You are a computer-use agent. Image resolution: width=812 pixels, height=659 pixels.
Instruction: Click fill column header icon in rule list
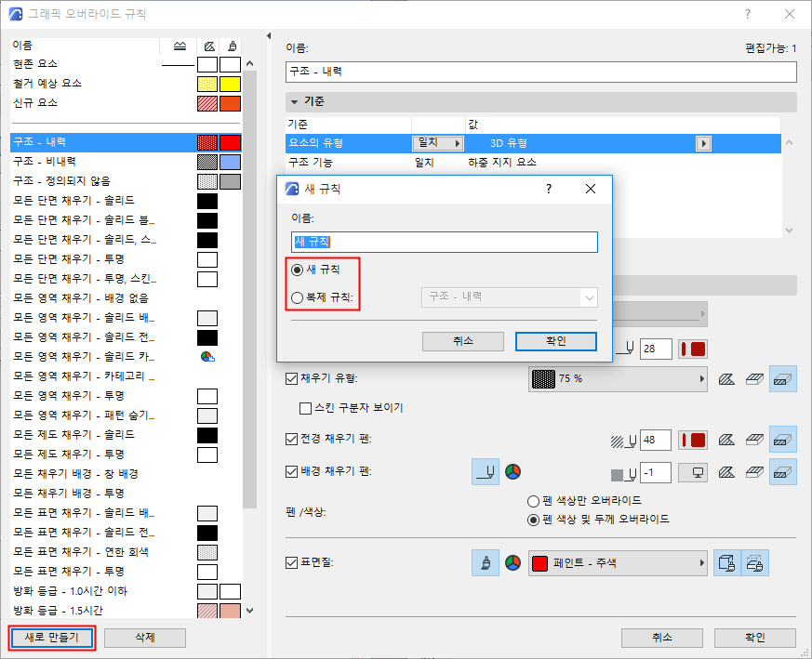click(x=208, y=46)
